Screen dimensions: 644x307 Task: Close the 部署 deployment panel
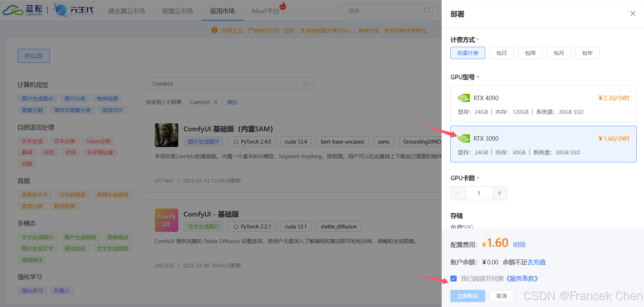[632, 14]
